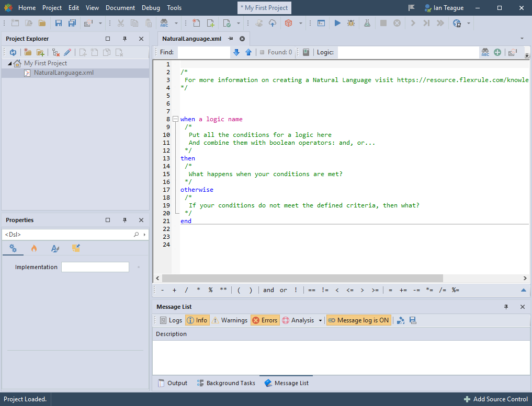
Task: Collapse the operators bar with the blue up arrow
Action: pos(524,290)
